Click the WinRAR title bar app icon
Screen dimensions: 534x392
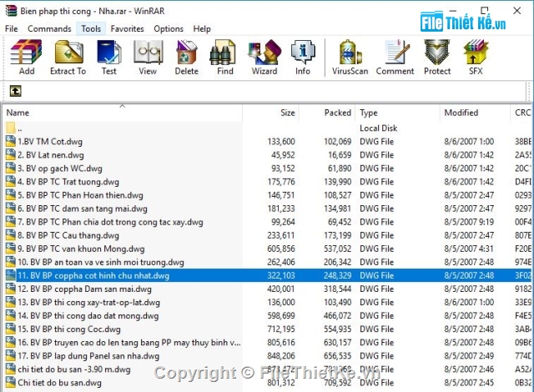coord(11,11)
